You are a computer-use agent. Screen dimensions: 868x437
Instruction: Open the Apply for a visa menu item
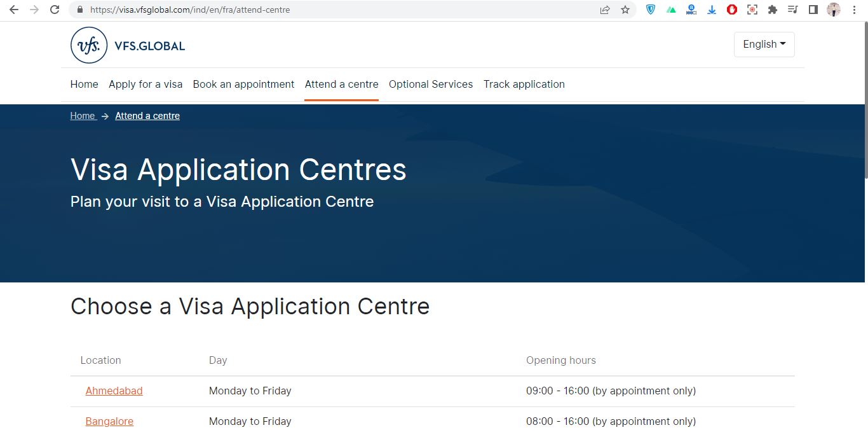click(x=146, y=84)
